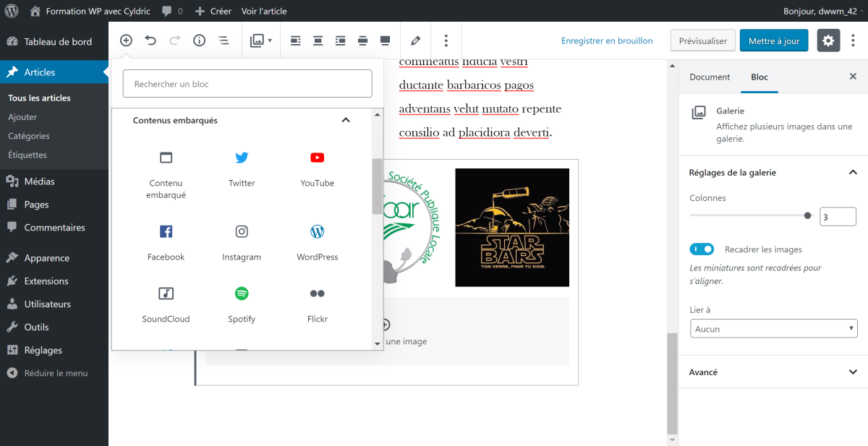Align gallery right
This screenshot has height=446, width=868.
tap(341, 40)
